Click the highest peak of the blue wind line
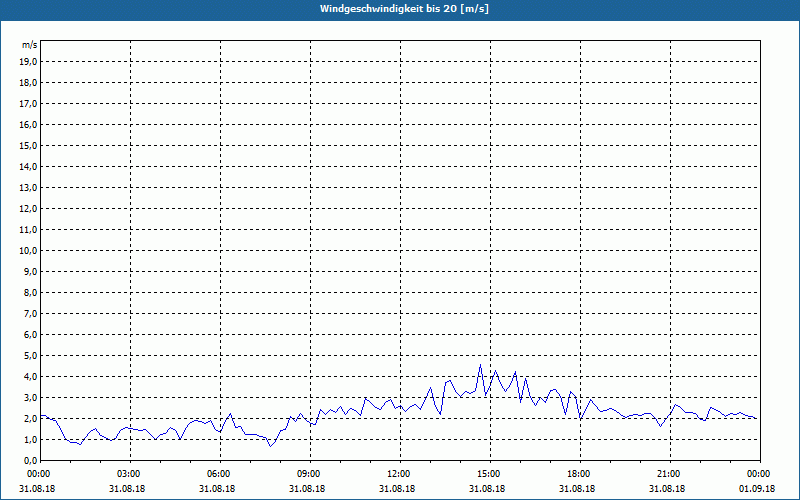The height and width of the screenshot is (500, 800). (480, 365)
